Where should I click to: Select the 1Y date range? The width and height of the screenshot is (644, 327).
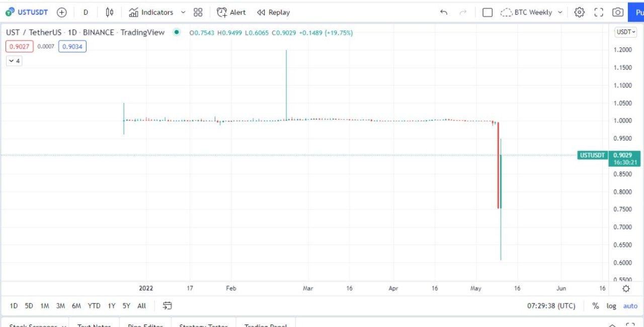(x=112, y=305)
